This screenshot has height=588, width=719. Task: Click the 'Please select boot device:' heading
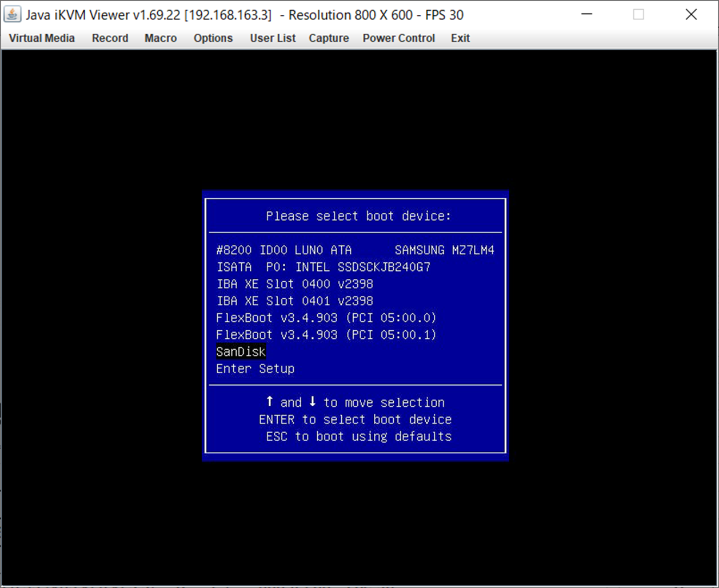[x=358, y=216]
